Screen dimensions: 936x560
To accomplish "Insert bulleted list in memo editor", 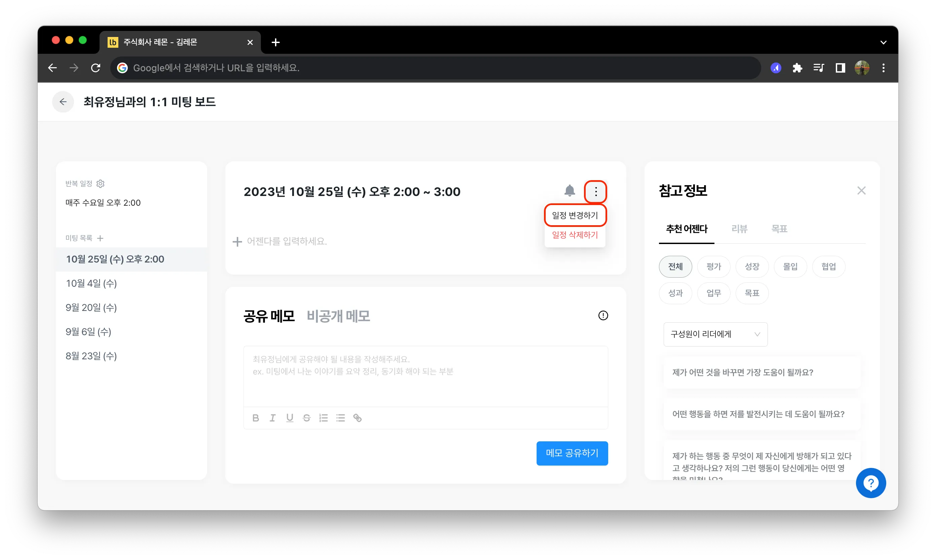I will pos(341,418).
